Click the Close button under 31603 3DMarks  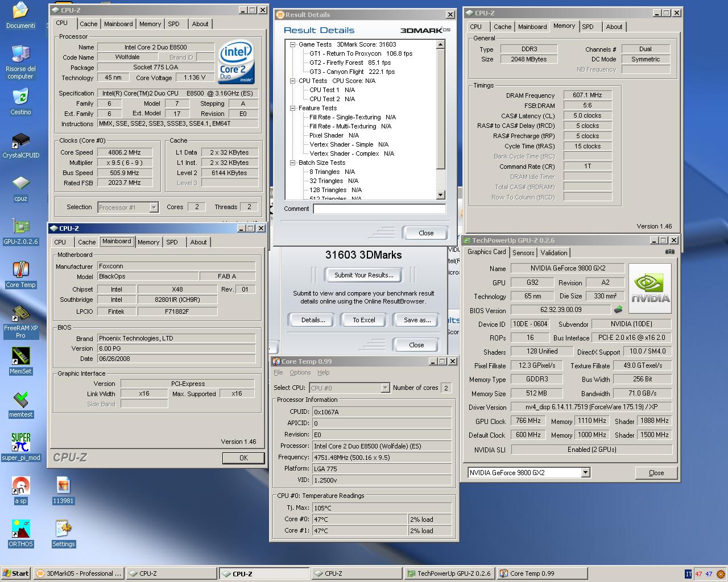coord(416,345)
